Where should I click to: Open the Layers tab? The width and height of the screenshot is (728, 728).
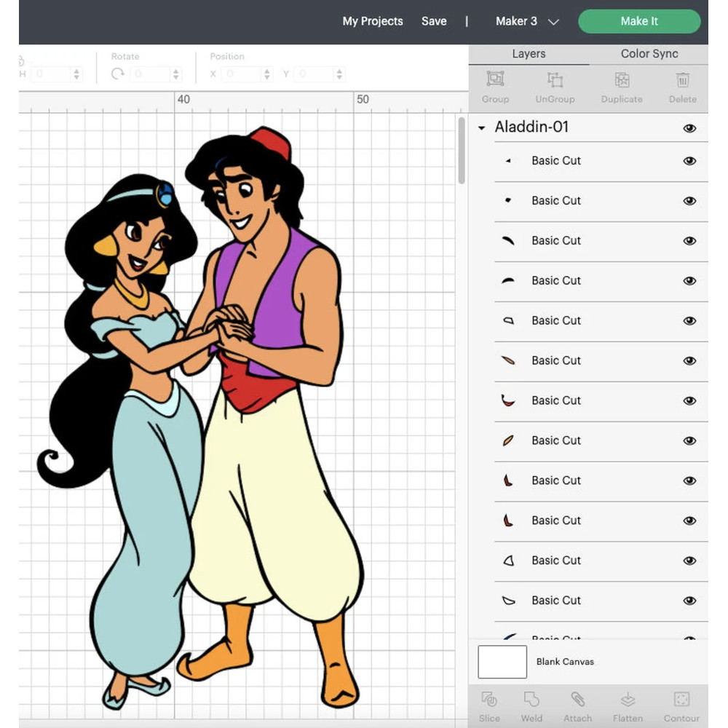pyautogui.click(x=529, y=53)
